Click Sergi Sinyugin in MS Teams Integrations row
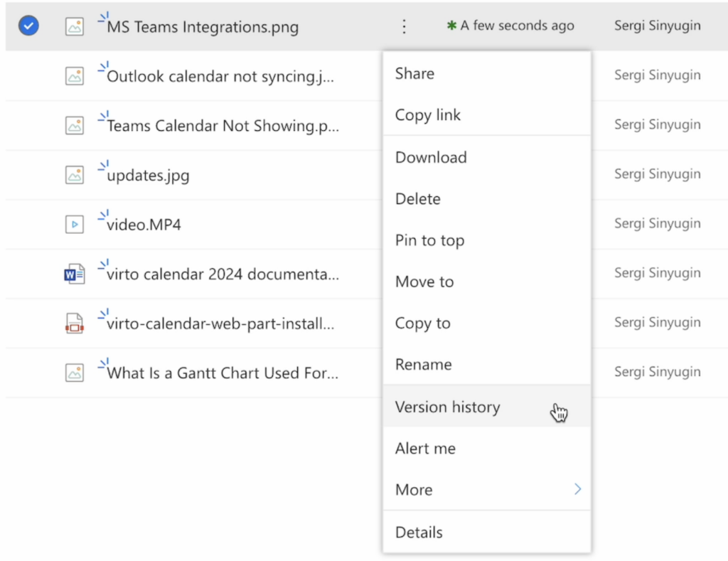Viewport: 728px width, 561px height. click(658, 26)
